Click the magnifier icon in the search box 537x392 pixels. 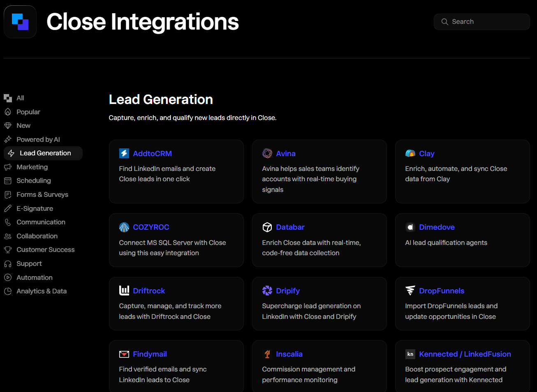point(444,22)
